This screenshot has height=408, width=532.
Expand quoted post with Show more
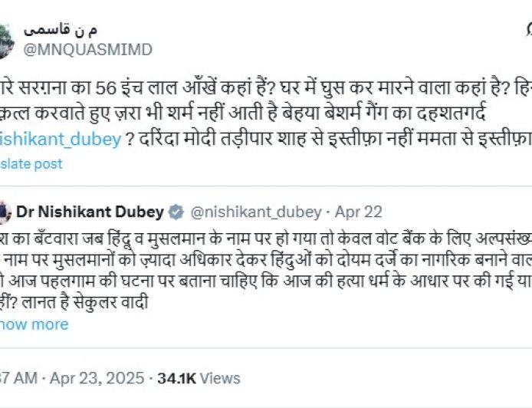[x=34, y=324]
